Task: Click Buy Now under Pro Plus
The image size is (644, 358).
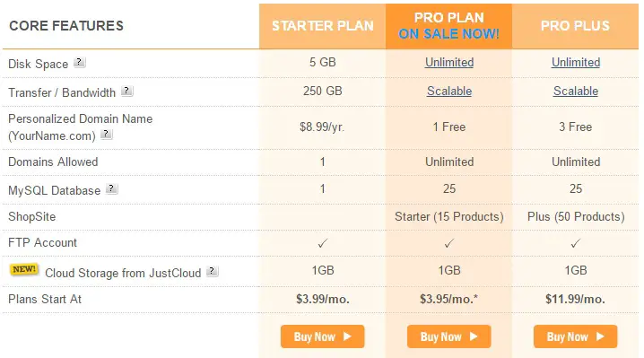Action: [x=576, y=336]
